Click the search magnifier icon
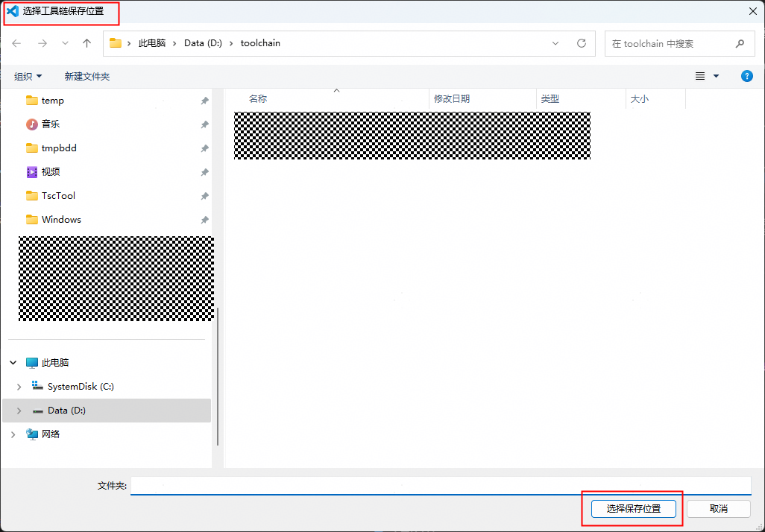The width and height of the screenshot is (765, 532). pos(740,43)
